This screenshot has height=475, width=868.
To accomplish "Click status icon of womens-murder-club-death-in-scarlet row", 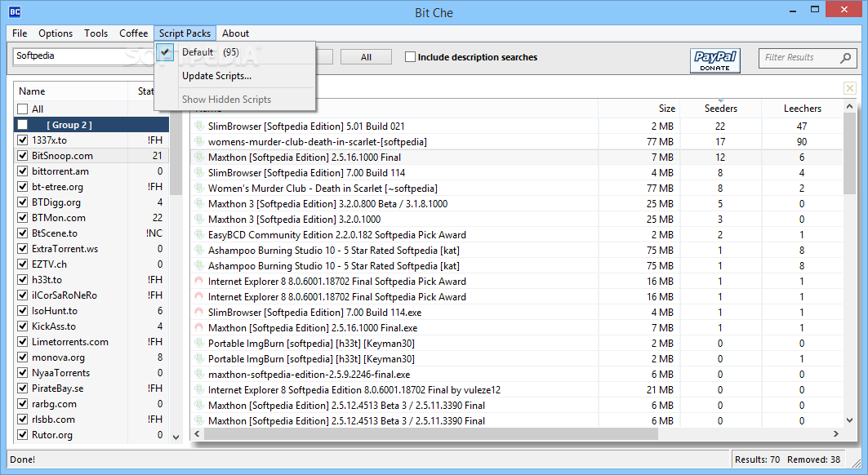I will 199,142.
